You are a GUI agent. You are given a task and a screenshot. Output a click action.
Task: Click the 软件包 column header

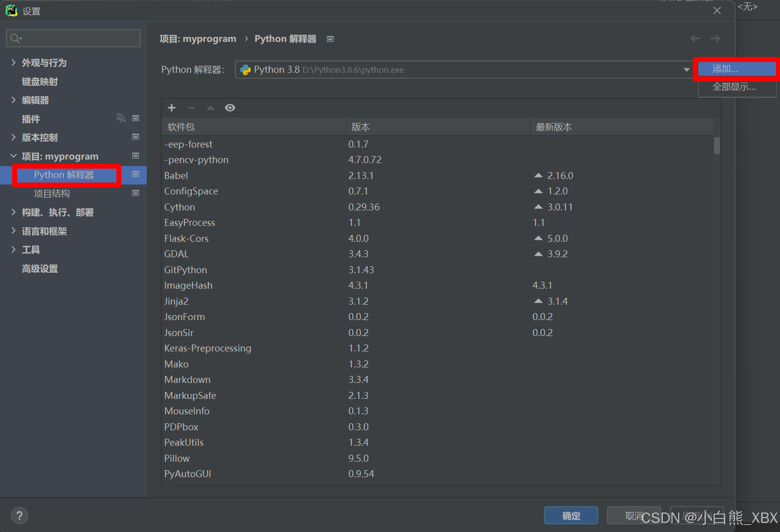pos(254,127)
